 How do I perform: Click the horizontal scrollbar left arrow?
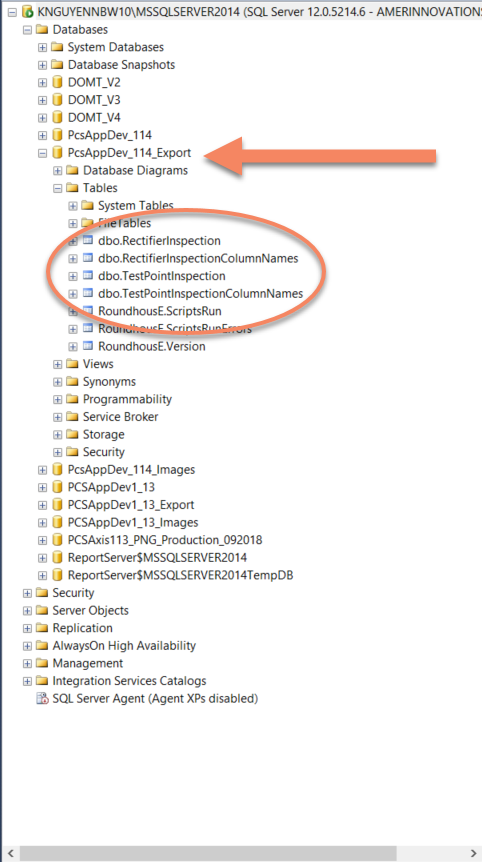10,853
